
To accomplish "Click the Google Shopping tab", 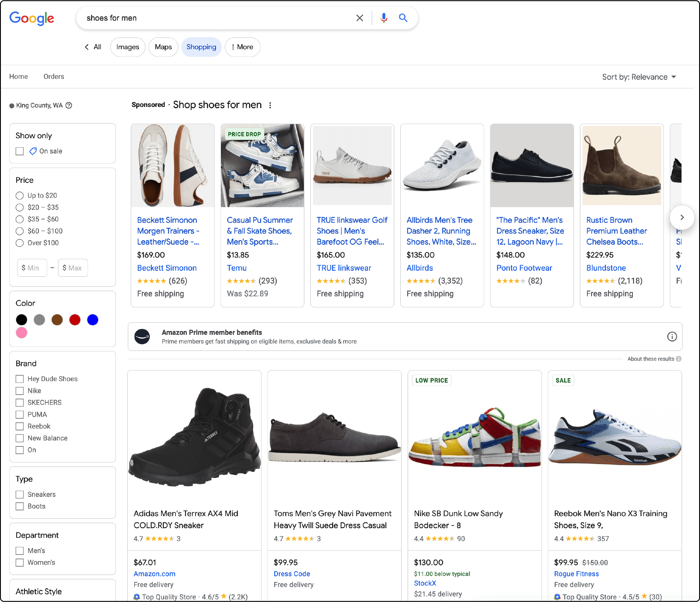I will coord(201,47).
